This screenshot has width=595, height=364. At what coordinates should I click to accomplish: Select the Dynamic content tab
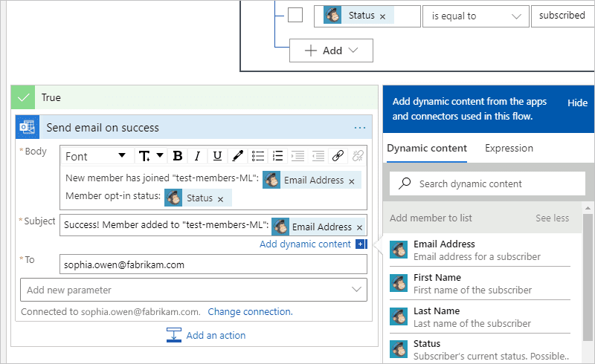click(427, 149)
